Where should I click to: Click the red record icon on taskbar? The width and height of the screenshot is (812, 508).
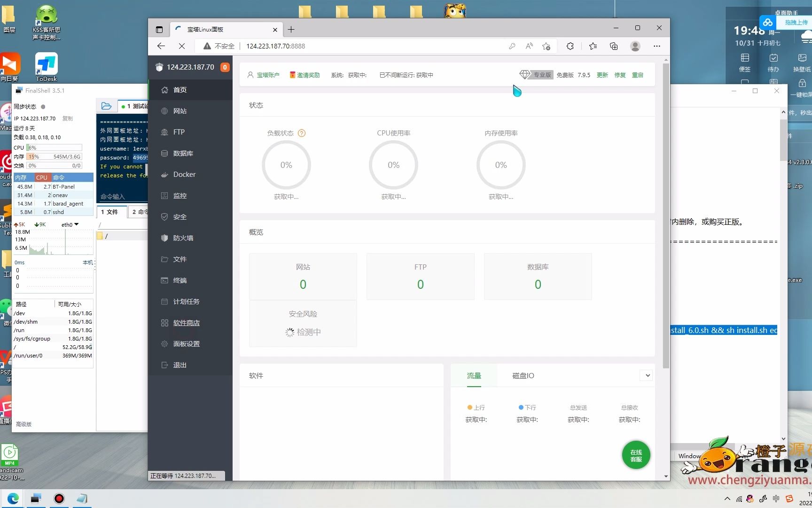click(x=59, y=499)
